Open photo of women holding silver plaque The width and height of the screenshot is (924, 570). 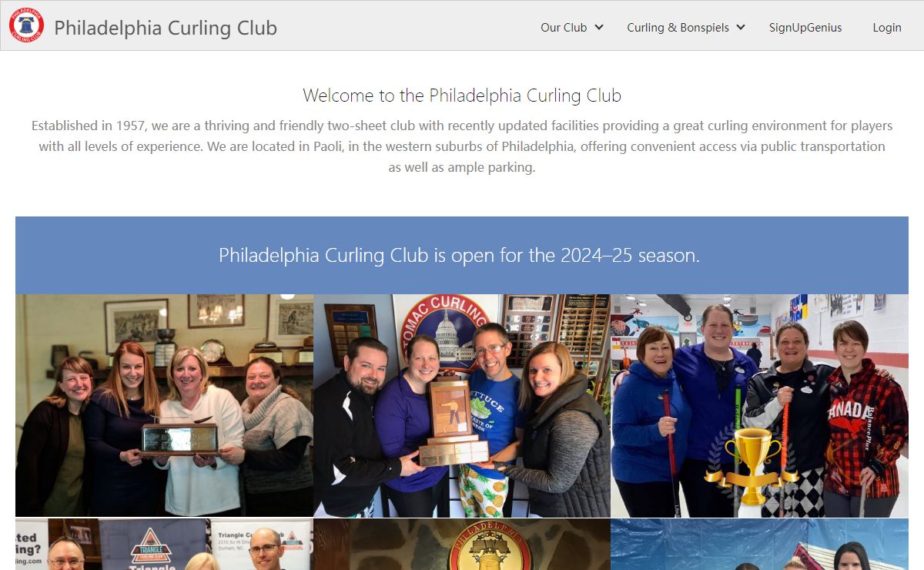click(164, 405)
